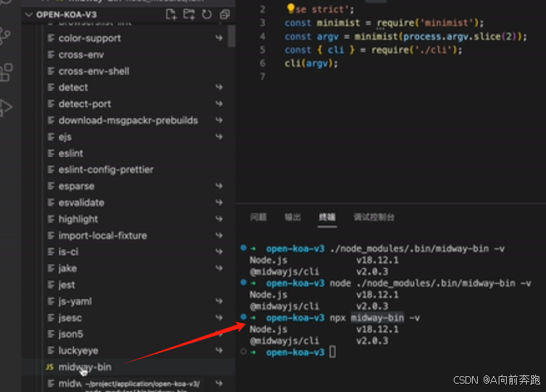
Task: Click symlink arrow icon beside detect-port
Action: (219, 103)
